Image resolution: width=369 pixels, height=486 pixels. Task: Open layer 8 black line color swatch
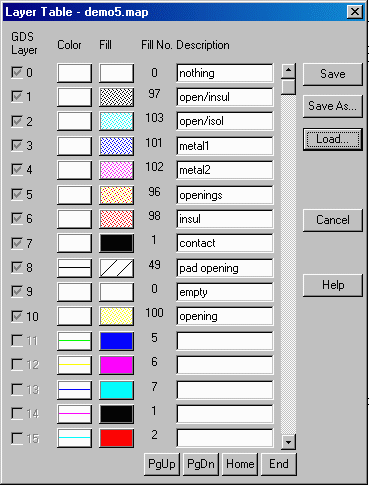point(74,268)
